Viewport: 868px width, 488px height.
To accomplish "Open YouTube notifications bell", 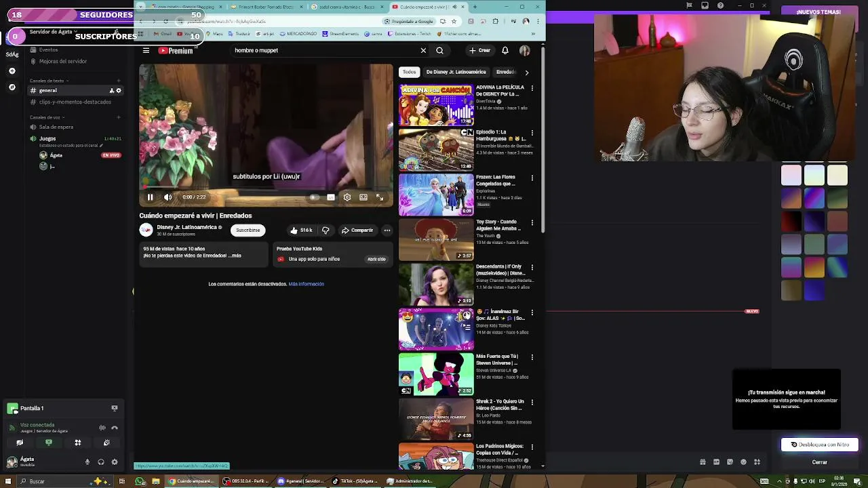I will click(505, 50).
